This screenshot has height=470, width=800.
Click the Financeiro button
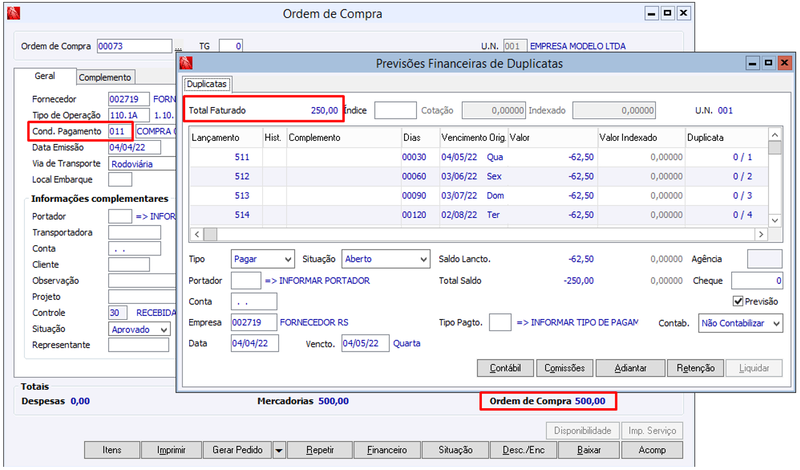[x=387, y=451]
